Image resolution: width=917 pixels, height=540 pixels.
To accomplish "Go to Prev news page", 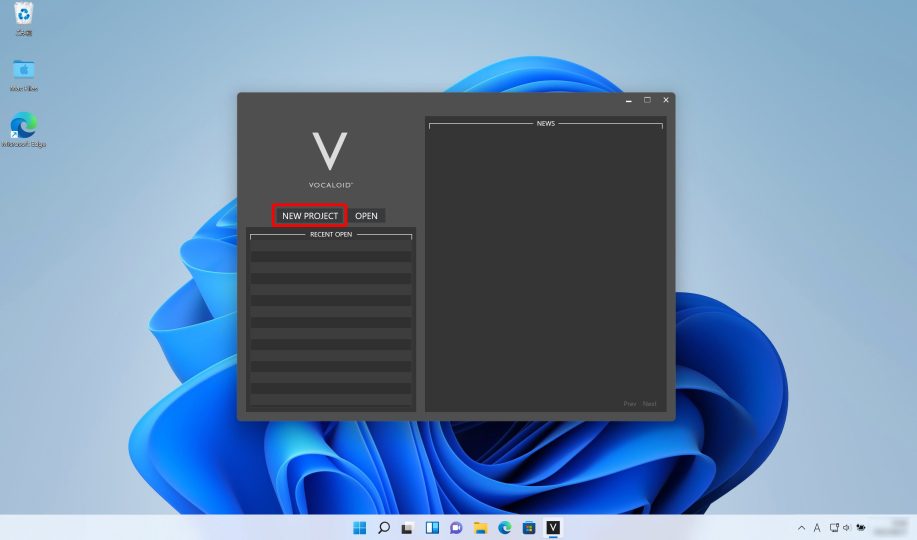I will tap(629, 404).
